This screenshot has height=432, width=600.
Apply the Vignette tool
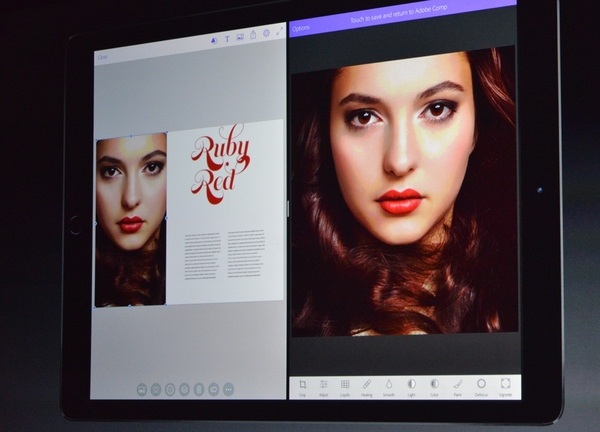click(505, 386)
